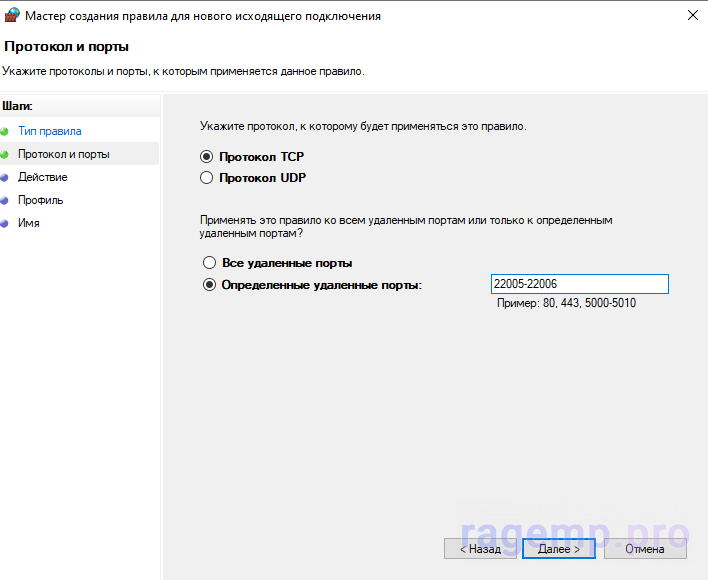Click the purple bullet beside Действие
The height and width of the screenshot is (580, 708).
pyautogui.click(x=5, y=178)
